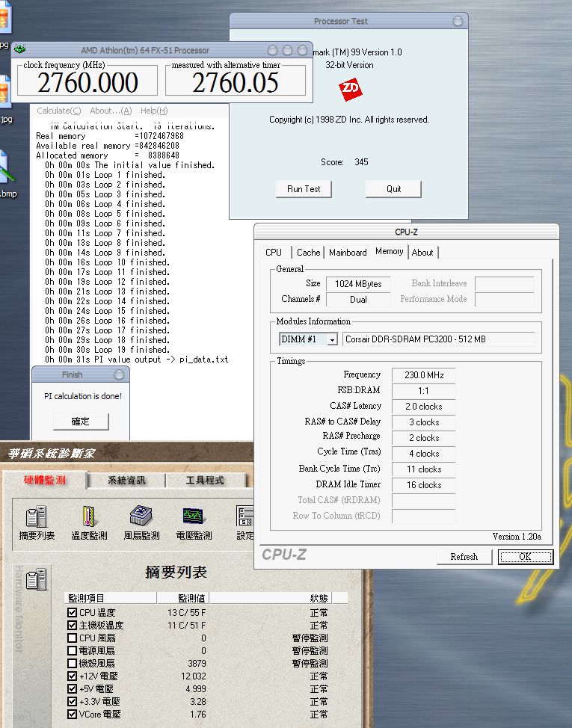Click the 監測值 column header
Image resolution: width=572 pixels, height=728 pixels.
[x=183, y=598]
